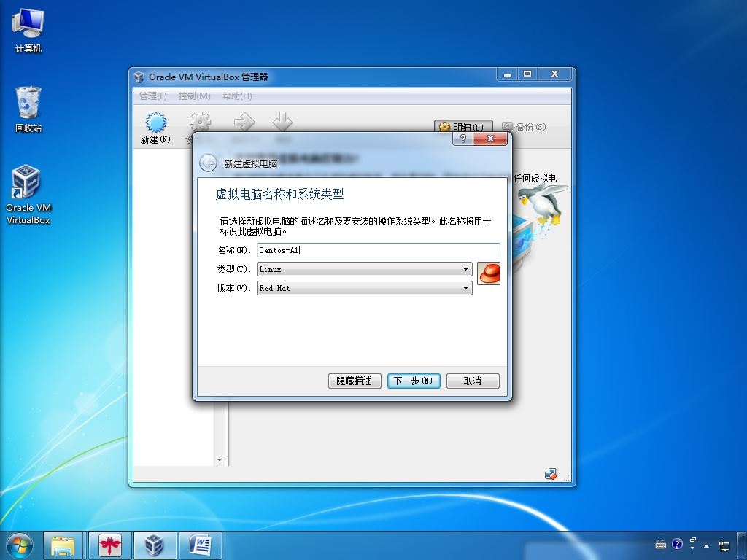The height and width of the screenshot is (560, 747).
Task: Click the blue help icon in the system tray
Action: tap(677, 544)
